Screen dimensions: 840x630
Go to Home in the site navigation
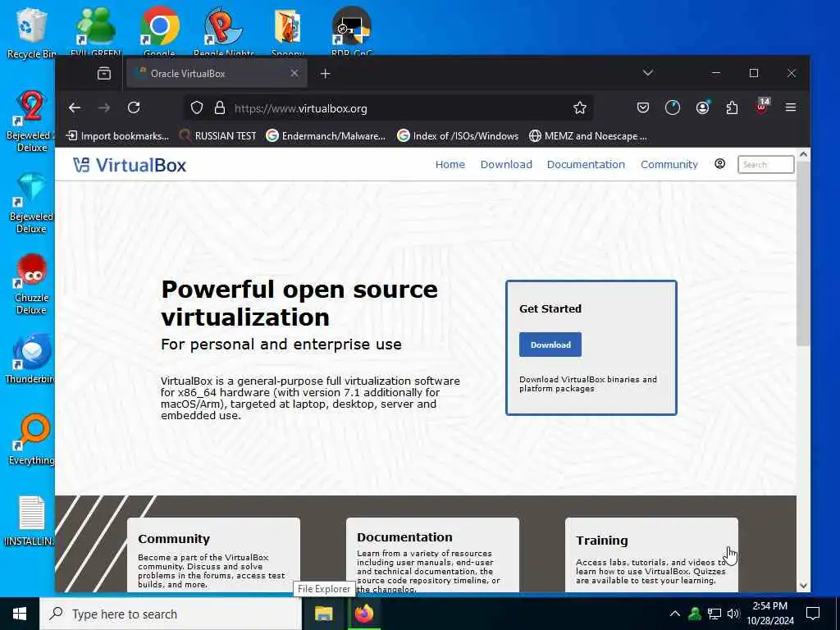click(x=450, y=164)
